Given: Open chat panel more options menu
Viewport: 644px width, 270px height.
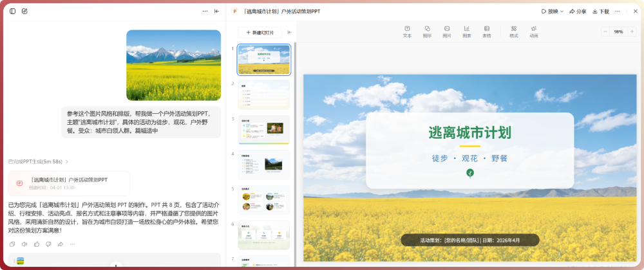Looking at the screenshot, I should click(205, 12).
